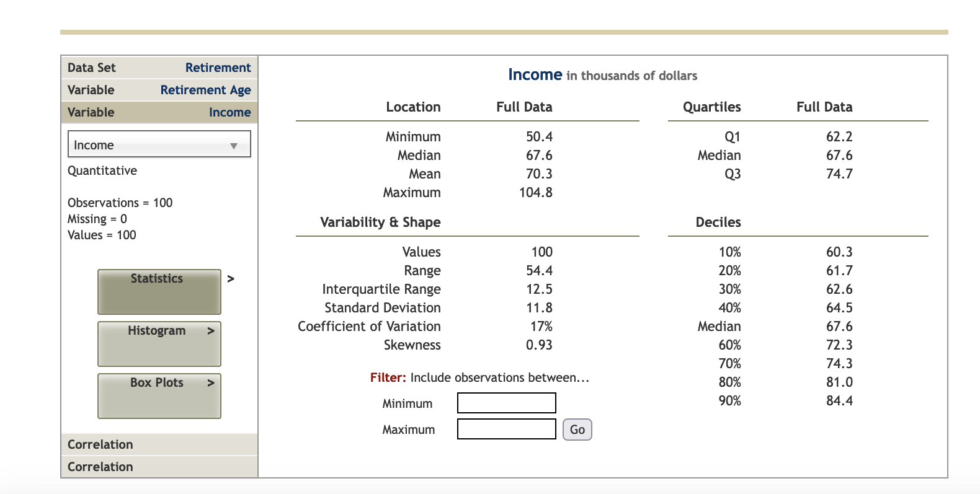
Task: Click the 'Values = 100' sidebar text
Action: coord(102,235)
